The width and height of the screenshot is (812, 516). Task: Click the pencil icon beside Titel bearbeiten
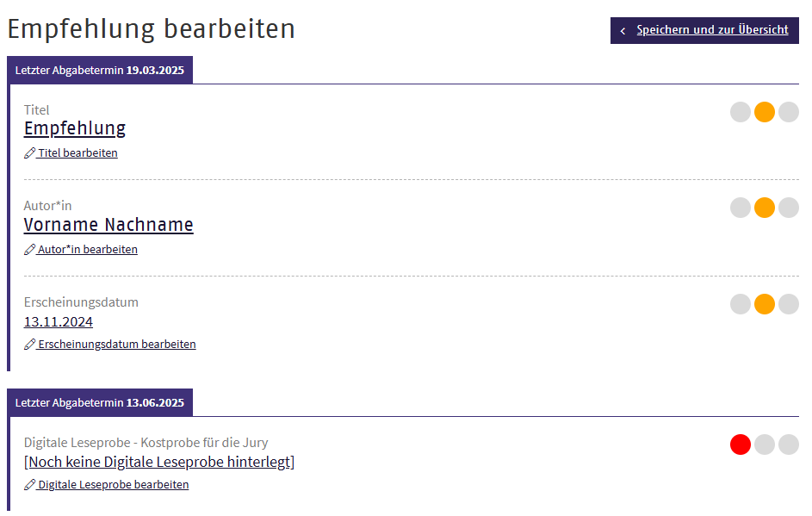click(29, 153)
